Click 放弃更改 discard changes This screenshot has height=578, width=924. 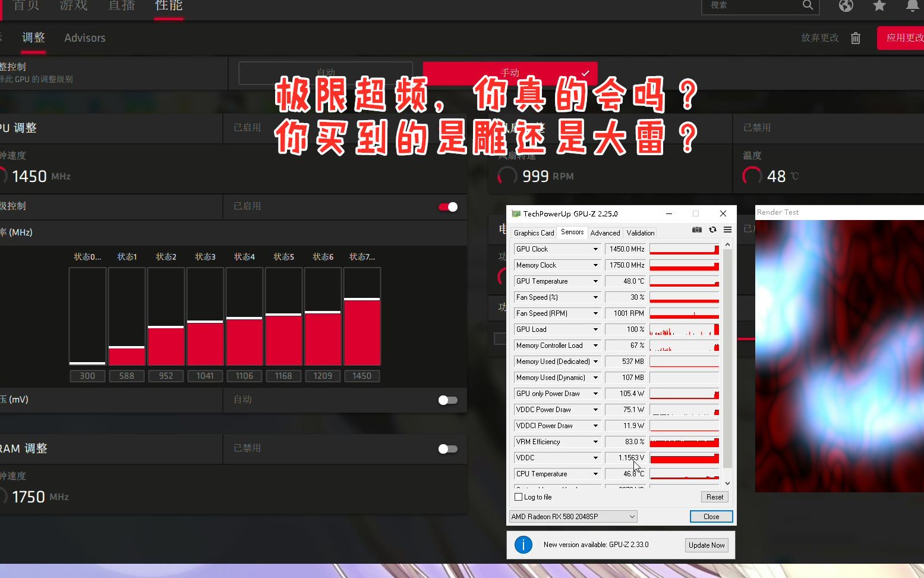[820, 38]
